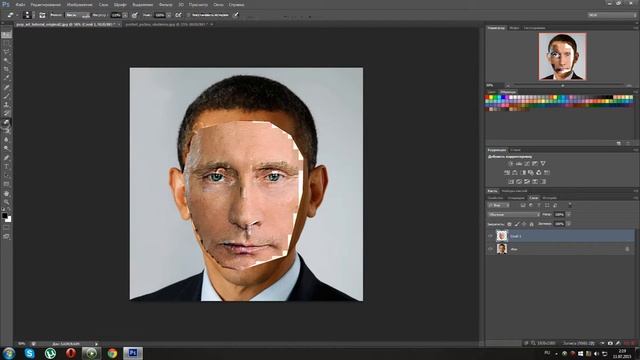Select the Pen tool
The width and height of the screenshot is (640, 360).
[7, 158]
